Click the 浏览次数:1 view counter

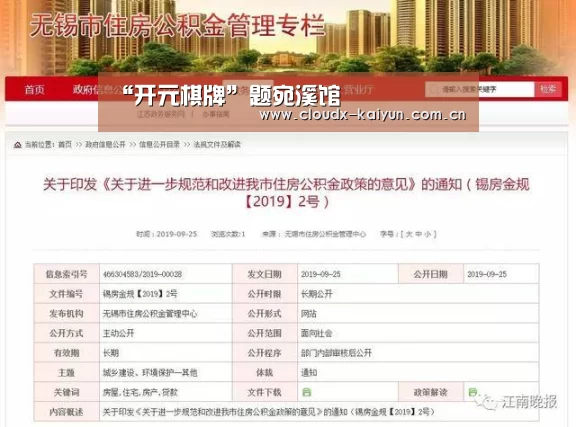pyautogui.click(x=228, y=234)
